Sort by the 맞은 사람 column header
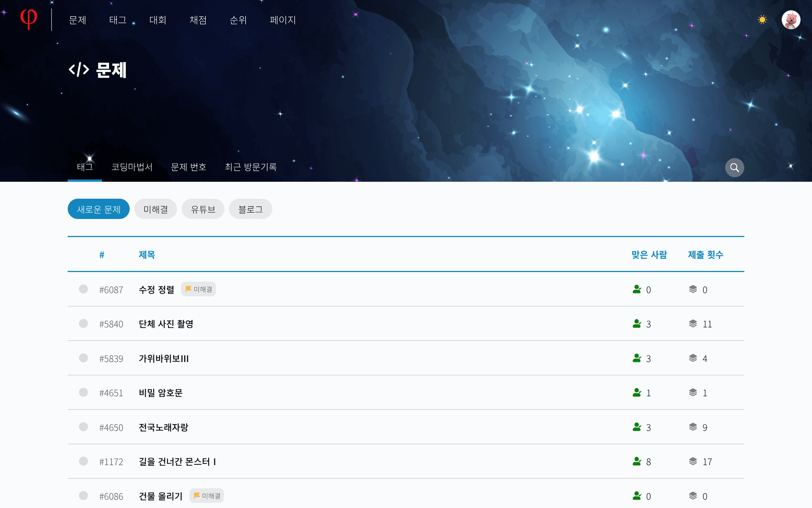Screen dimensions: 812x508 [649, 255]
